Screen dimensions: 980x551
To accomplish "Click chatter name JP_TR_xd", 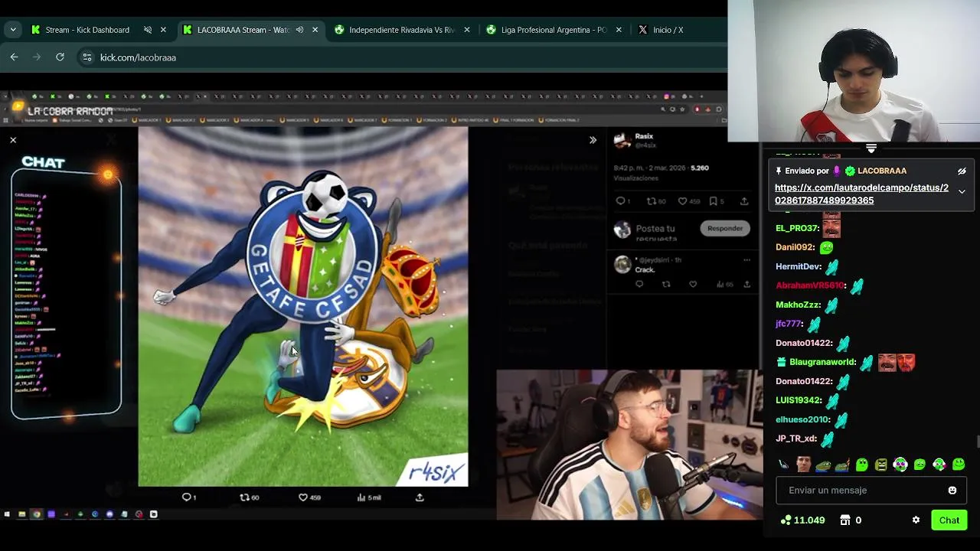I will click(x=796, y=439).
